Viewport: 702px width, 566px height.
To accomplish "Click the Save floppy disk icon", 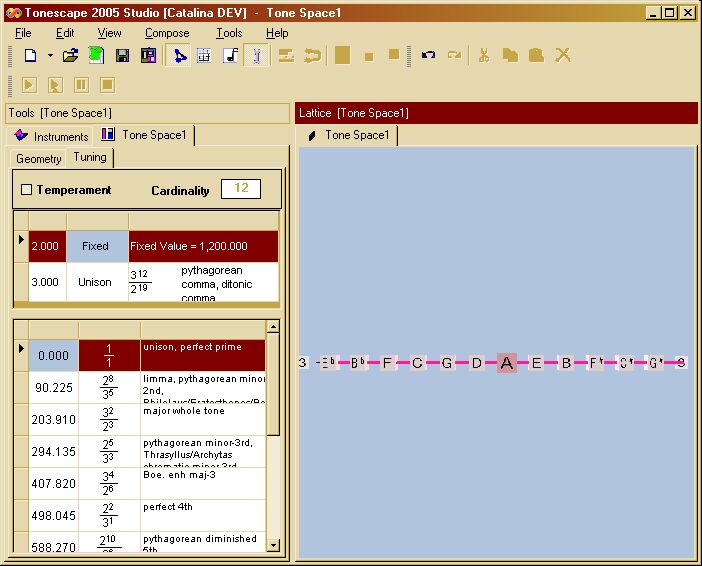I will pyautogui.click(x=122, y=56).
